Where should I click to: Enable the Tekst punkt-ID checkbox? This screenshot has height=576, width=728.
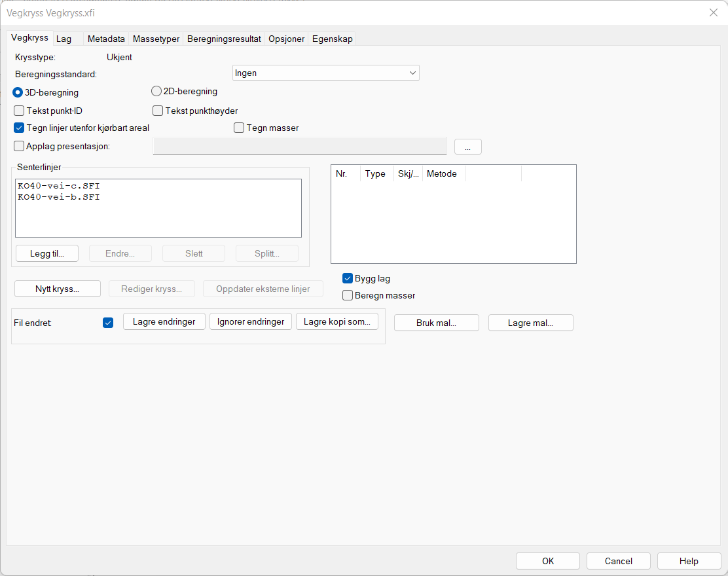pyautogui.click(x=19, y=111)
